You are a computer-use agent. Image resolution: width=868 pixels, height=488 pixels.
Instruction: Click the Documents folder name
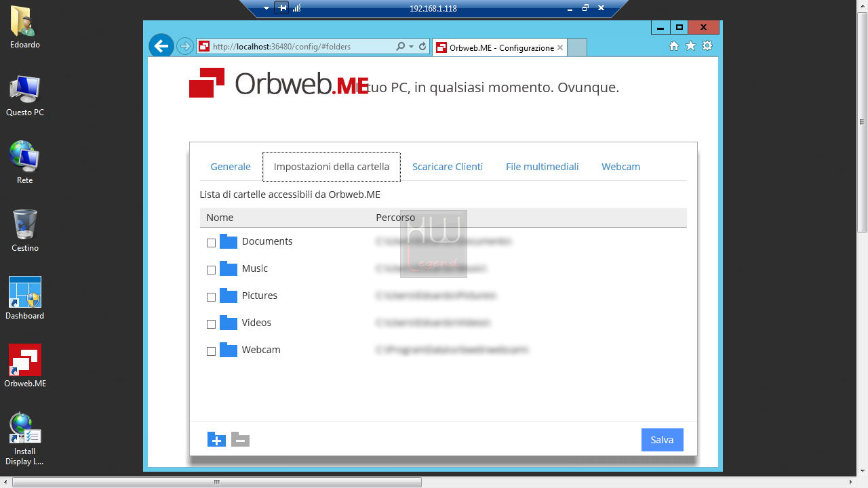(267, 241)
